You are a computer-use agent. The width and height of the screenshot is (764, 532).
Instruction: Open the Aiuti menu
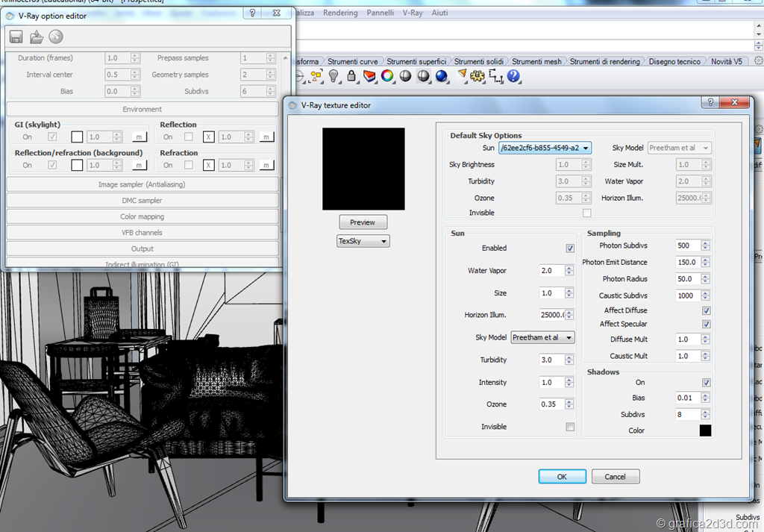pyautogui.click(x=439, y=13)
